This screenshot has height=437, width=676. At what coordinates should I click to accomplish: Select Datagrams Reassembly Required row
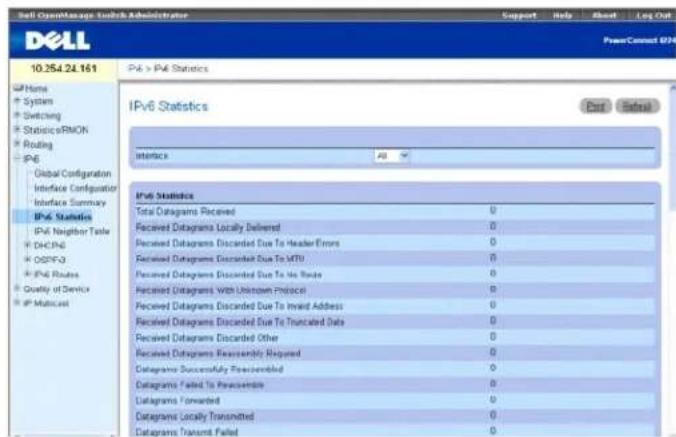click(x=395, y=353)
